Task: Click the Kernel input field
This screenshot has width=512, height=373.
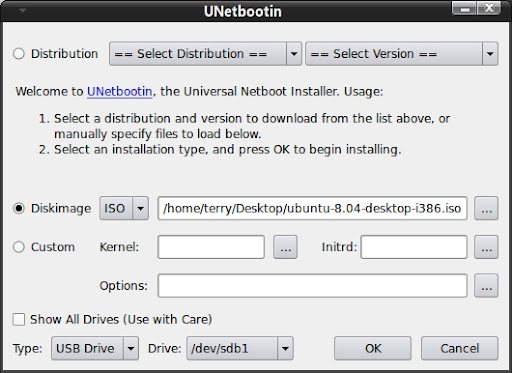Action: (211, 247)
